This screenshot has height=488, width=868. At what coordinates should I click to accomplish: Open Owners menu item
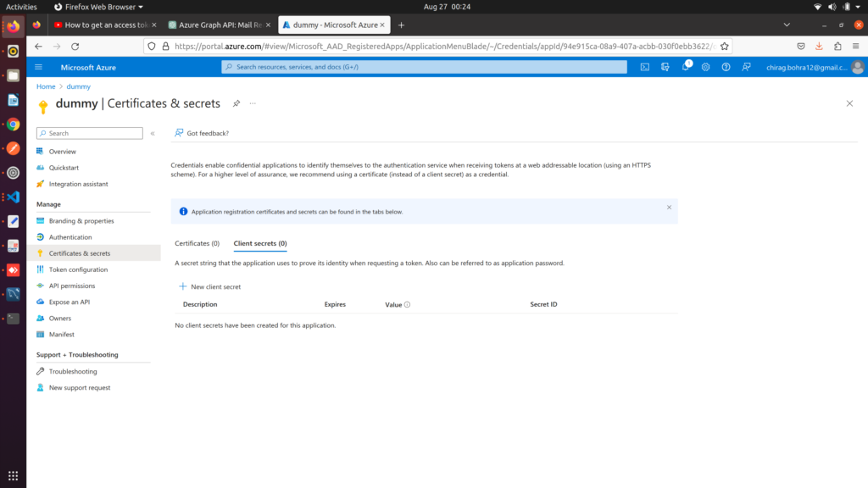[60, 319]
